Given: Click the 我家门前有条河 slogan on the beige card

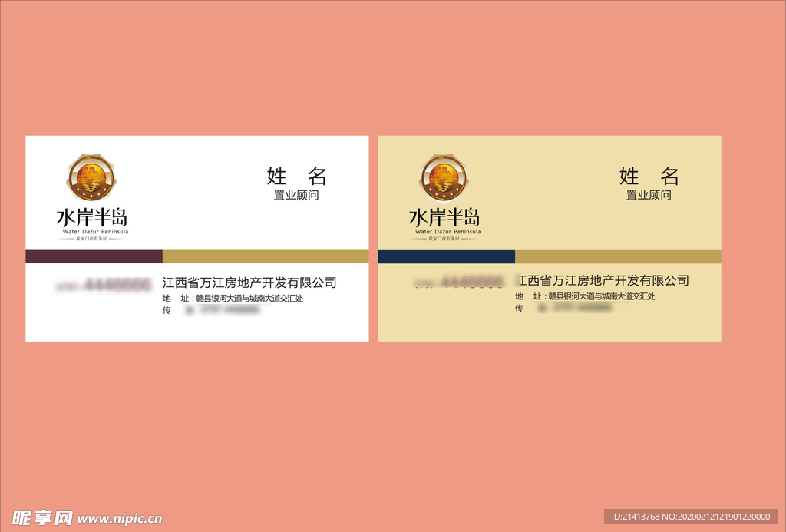Looking at the screenshot, I should click(444, 239).
